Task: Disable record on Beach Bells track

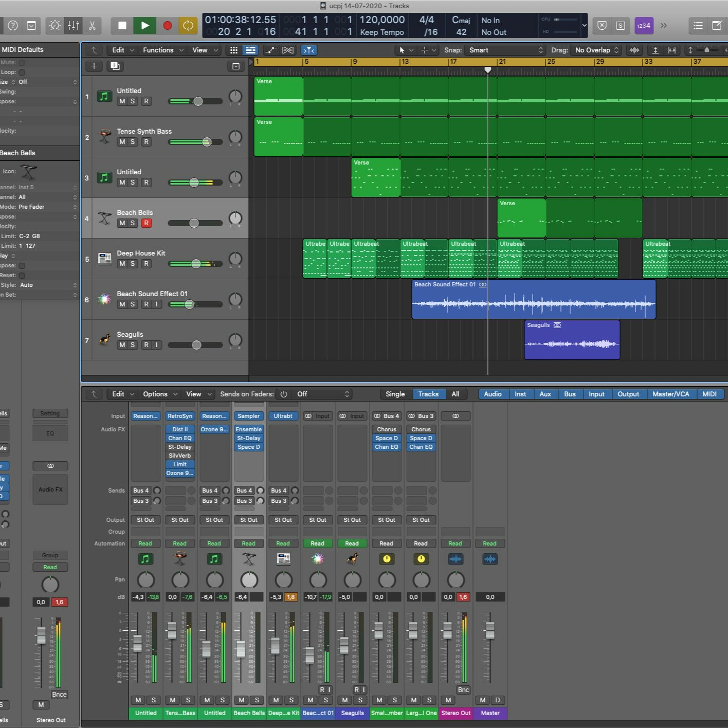Action: pos(146,223)
